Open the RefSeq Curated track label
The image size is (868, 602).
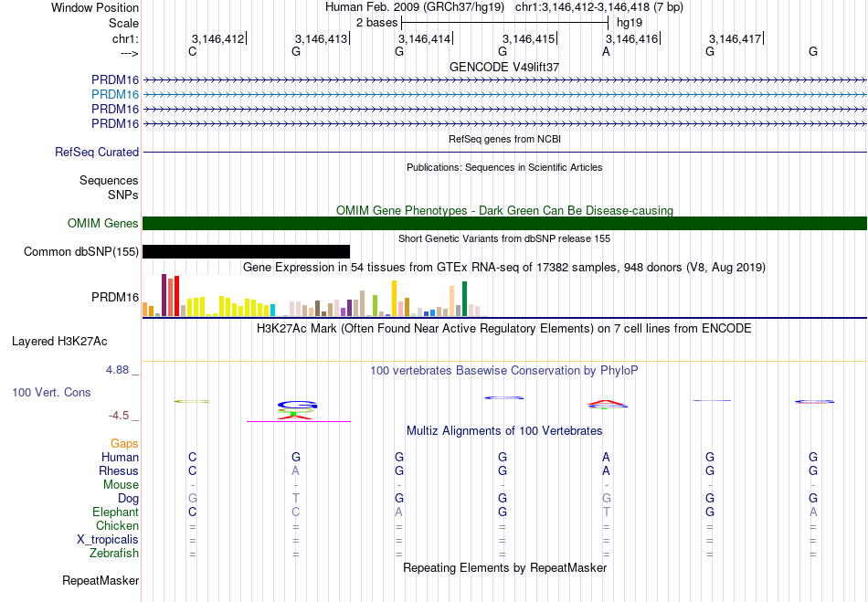97,153
